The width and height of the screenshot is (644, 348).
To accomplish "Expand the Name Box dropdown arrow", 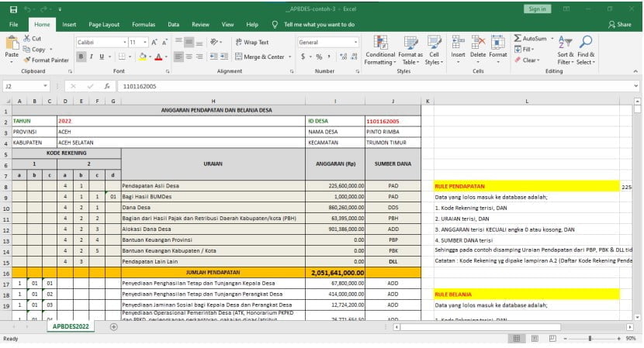I will point(45,86).
